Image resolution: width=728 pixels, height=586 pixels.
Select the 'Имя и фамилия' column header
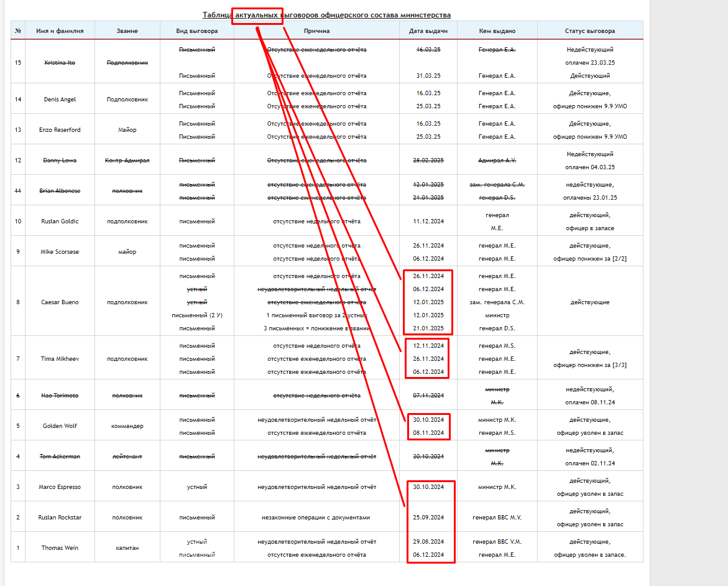(60, 30)
